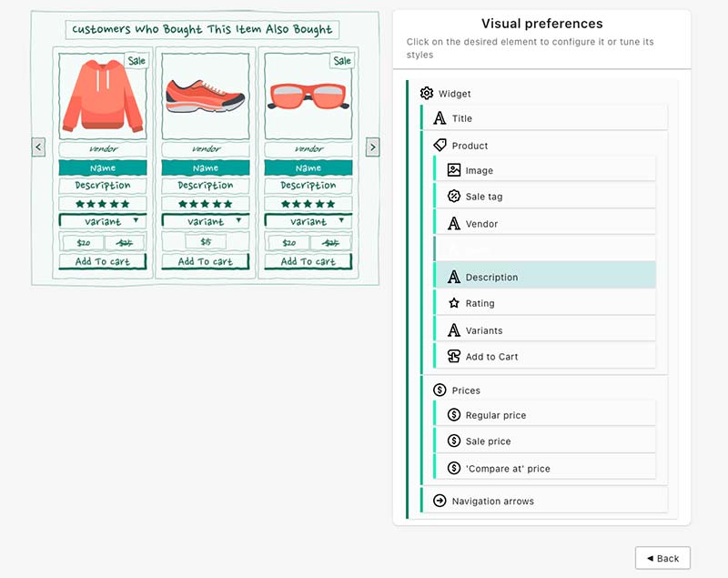Click the right carousel navigation arrow

pyautogui.click(x=372, y=147)
